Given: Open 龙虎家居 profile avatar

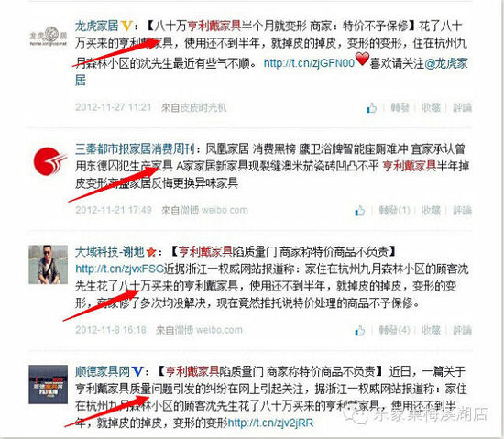Looking at the screenshot, I should [x=49, y=37].
